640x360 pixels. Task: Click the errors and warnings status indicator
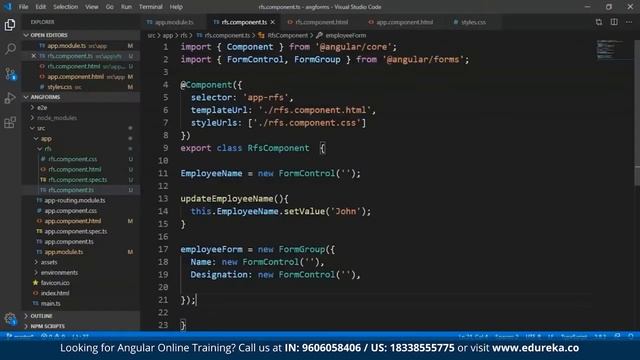point(53,336)
